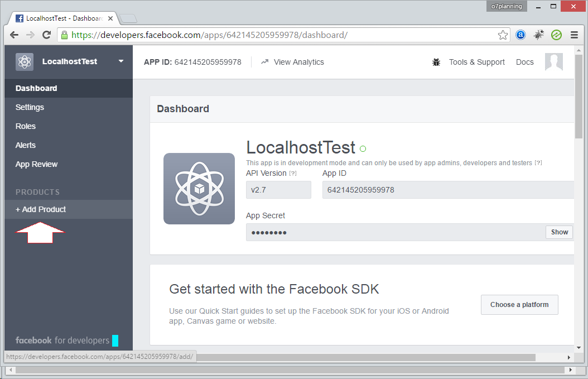Click the Facebook favicon on the tab

(x=20, y=18)
